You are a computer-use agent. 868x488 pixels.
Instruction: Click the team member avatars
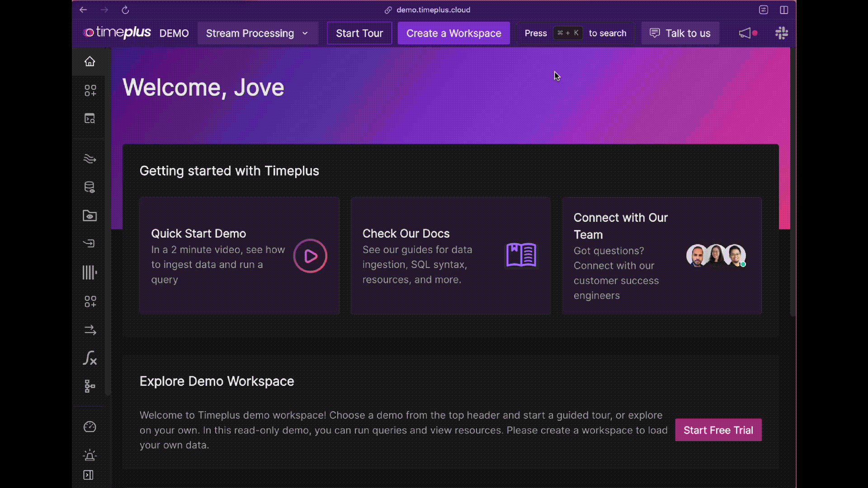[x=716, y=256]
